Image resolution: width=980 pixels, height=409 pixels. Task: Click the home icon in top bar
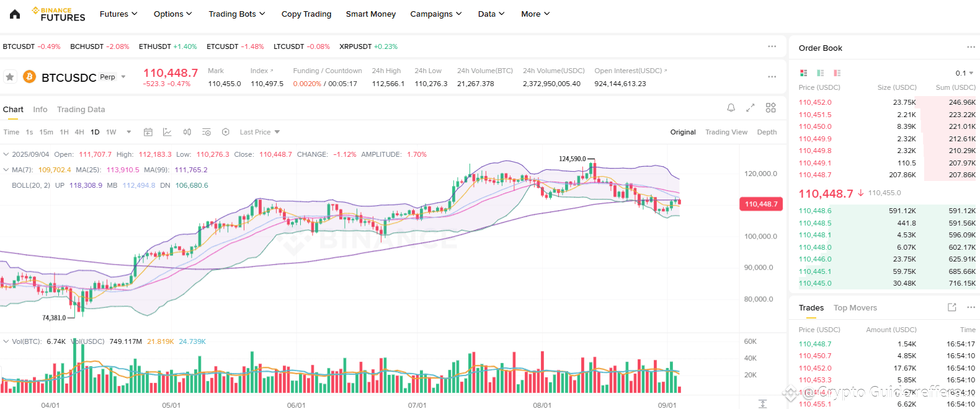tap(15, 14)
